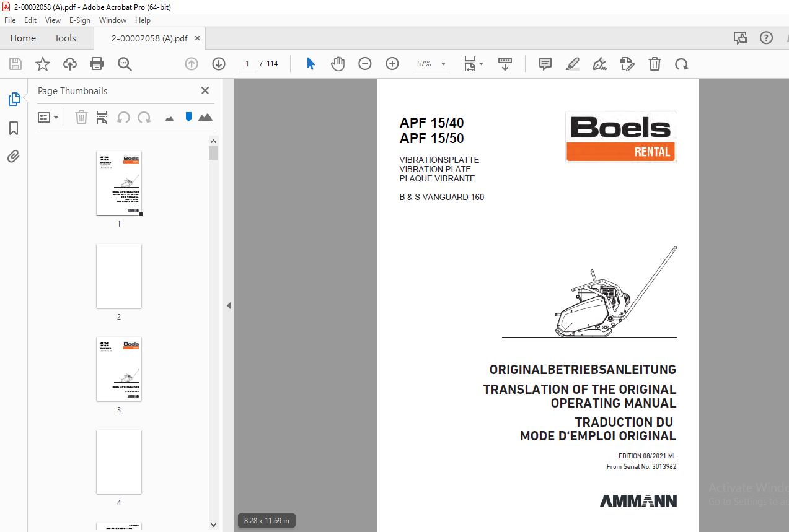Click the page number input field
This screenshot has width=789, height=532.
point(247,64)
